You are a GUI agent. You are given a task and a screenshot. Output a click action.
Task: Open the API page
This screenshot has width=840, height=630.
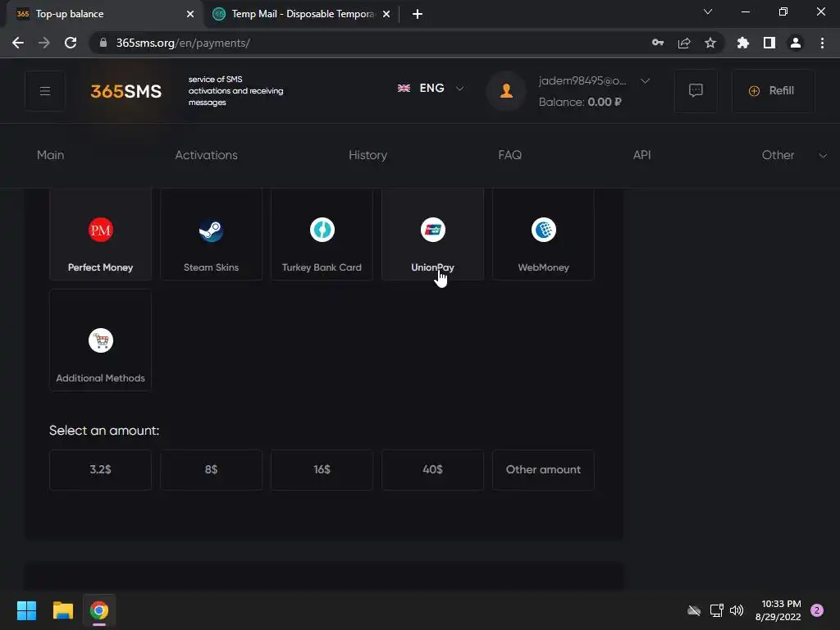tap(641, 155)
